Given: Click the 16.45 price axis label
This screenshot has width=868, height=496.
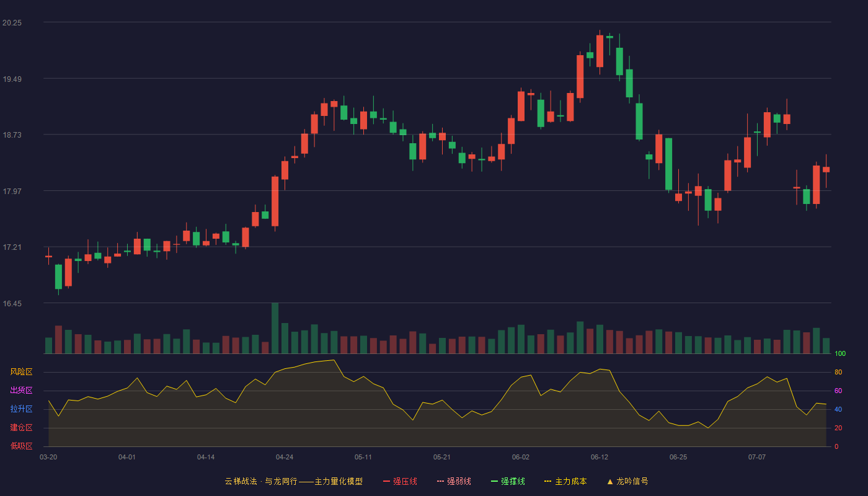Looking at the screenshot, I should pos(12,304).
